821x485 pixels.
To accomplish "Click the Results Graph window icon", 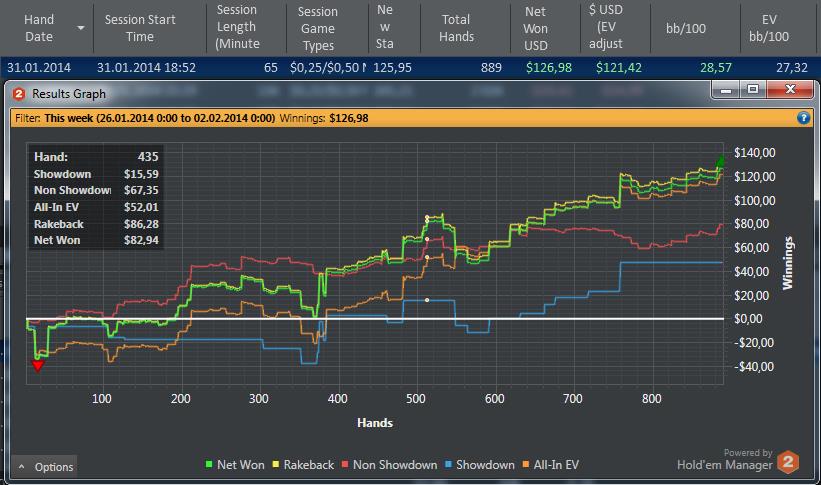I will pos(19,94).
